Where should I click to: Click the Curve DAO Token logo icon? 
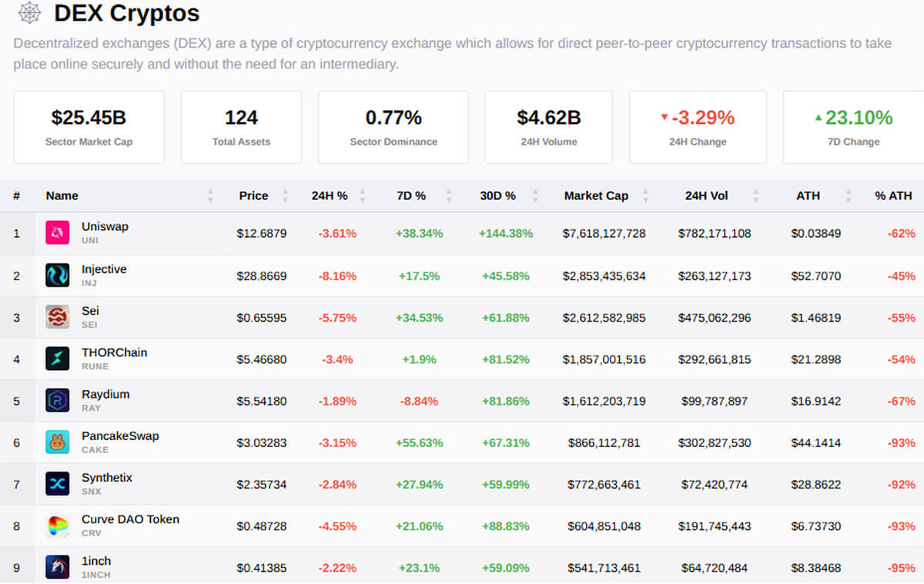coord(57,526)
